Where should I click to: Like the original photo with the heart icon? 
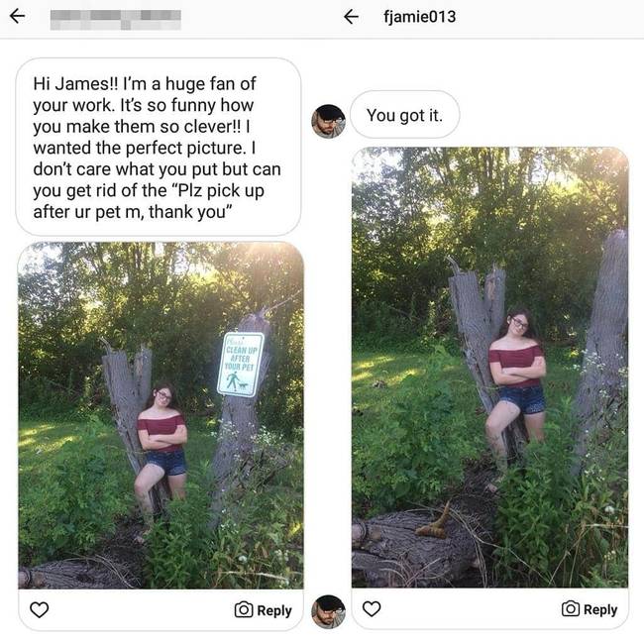click(x=40, y=609)
